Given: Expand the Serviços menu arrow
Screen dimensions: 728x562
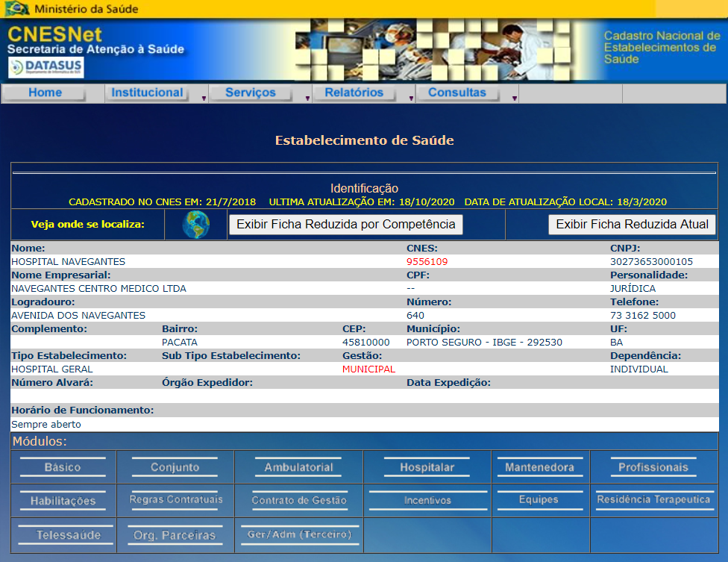Looking at the screenshot, I should click(x=307, y=98).
